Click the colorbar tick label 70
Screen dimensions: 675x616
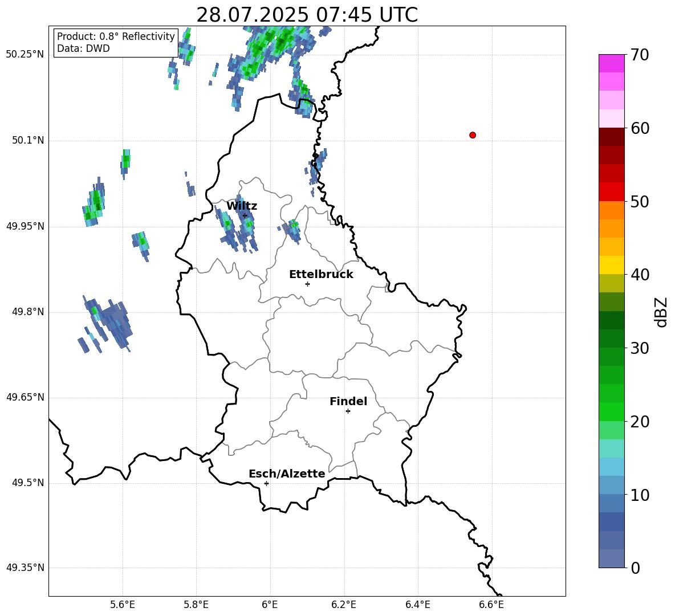click(x=640, y=55)
